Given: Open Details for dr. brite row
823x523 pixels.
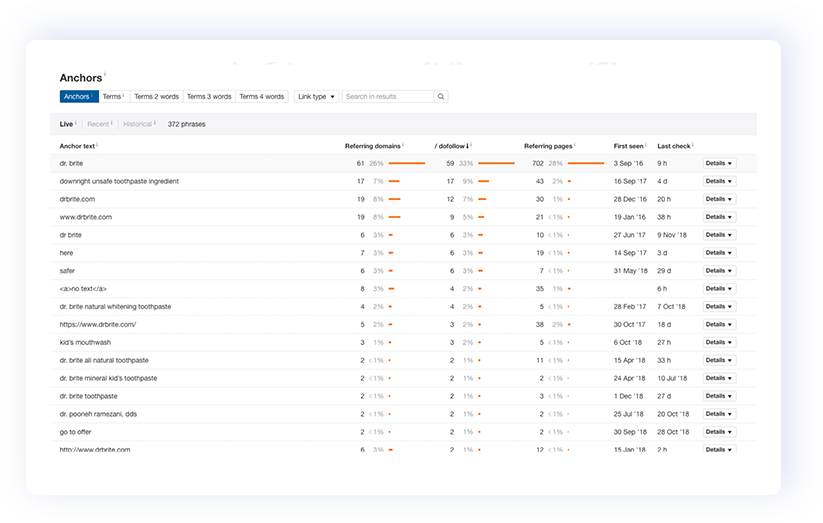Looking at the screenshot, I should click(719, 163).
